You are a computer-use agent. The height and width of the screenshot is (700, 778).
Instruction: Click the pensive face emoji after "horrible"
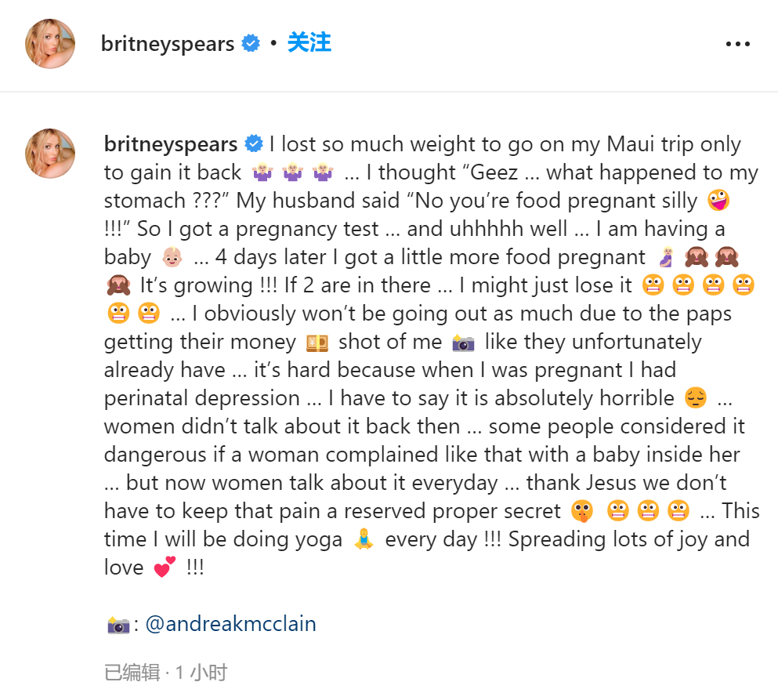696,398
